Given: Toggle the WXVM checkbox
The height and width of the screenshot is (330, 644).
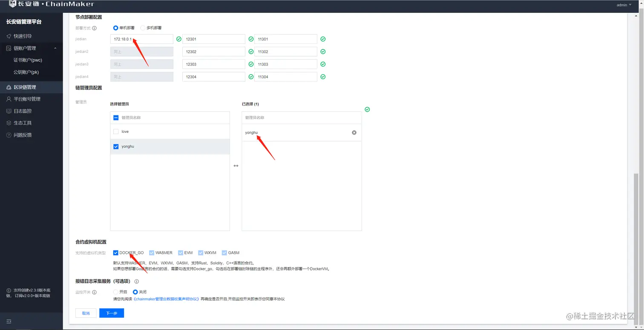Looking at the screenshot, I should 201,253.
